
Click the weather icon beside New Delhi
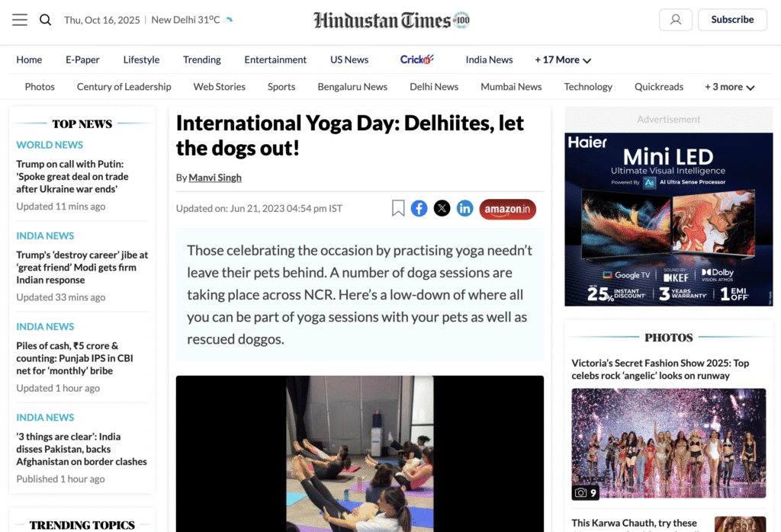[x=230, y=20]
